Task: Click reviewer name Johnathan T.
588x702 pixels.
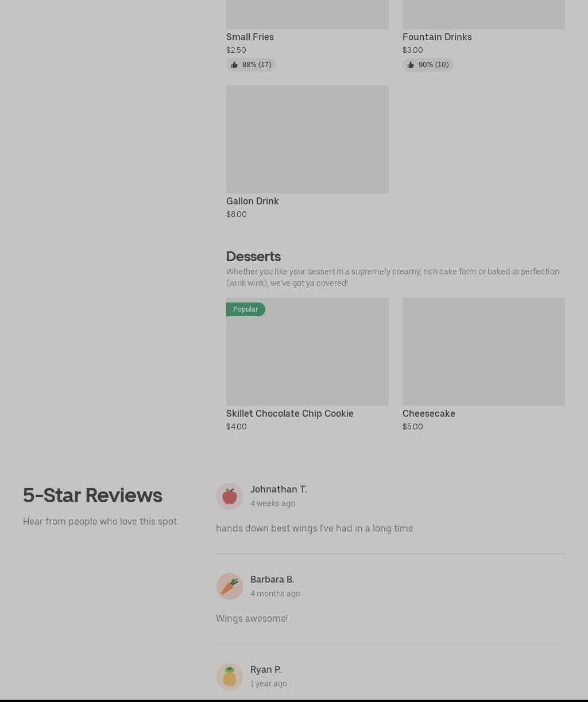Action: 278,489
